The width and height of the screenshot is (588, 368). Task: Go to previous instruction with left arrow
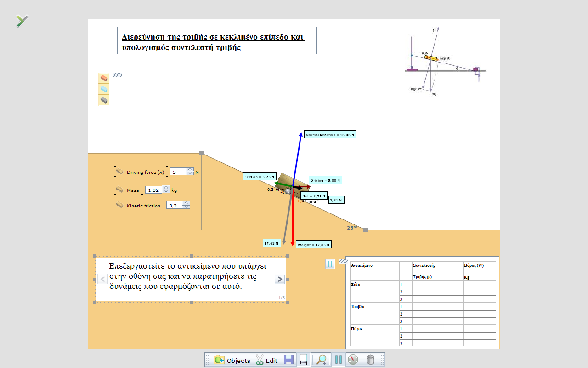(x=103, y=279)
